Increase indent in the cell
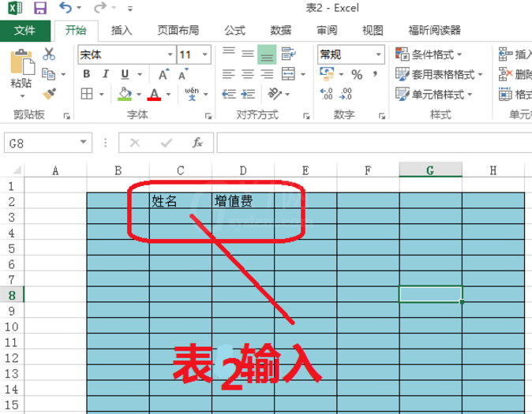This screenshot has height=414, width=532. (x=248, y=94)
